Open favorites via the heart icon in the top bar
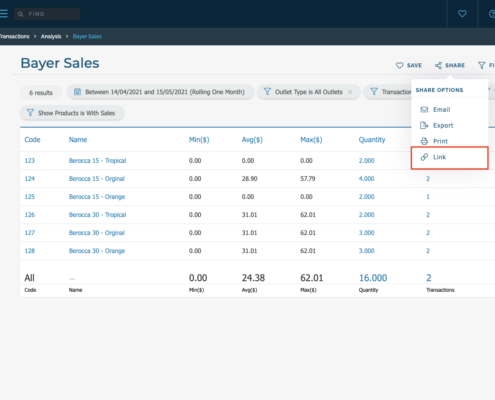 (462, 14)
